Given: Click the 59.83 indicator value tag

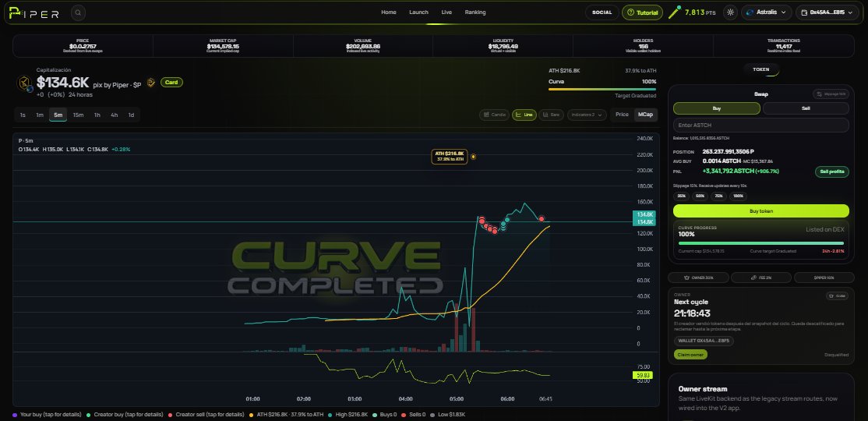Looking at the screenshot, I should (x=642, y=376).
